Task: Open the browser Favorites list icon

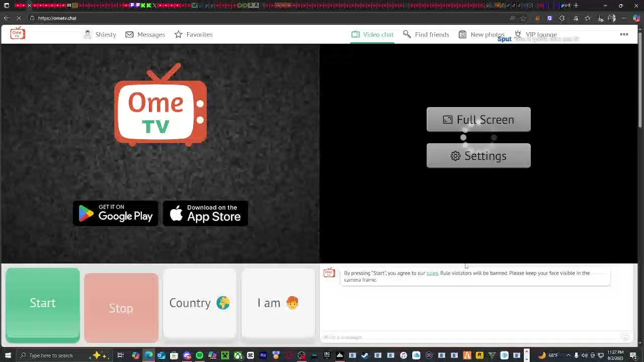Action: pyautogui.click(x=588, y=18)
